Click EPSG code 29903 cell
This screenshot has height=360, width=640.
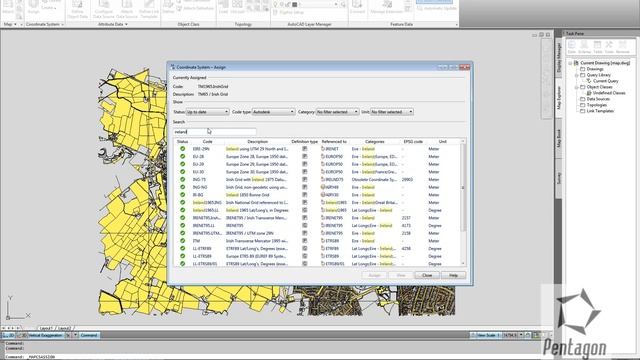407,180
